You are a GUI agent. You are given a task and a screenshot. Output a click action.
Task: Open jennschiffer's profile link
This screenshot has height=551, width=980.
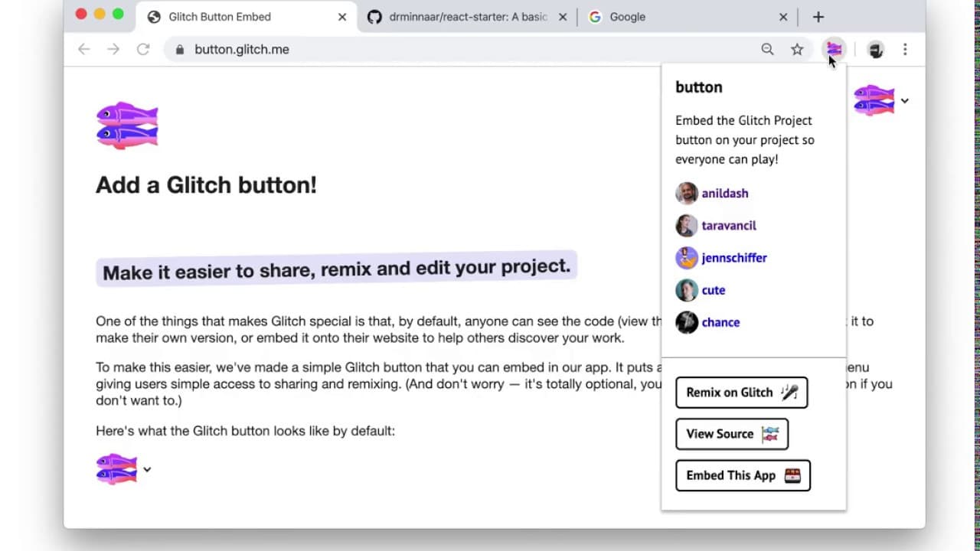click(734, 258)
